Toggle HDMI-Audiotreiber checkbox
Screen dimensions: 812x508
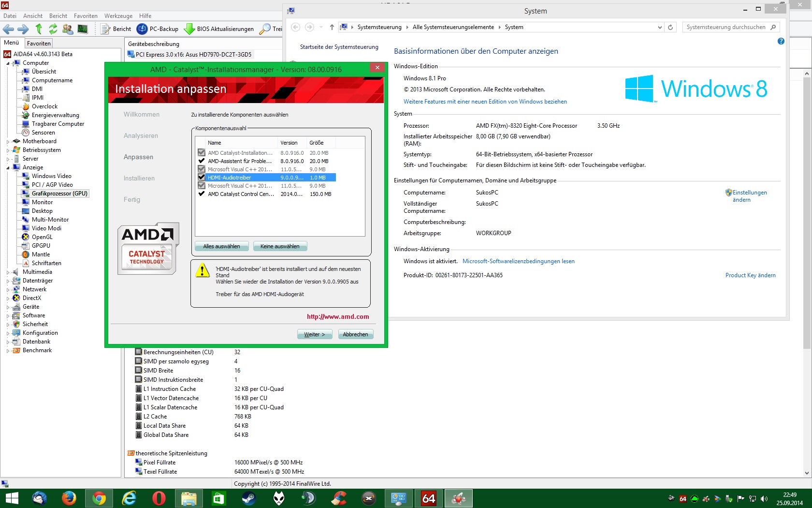coord(202,178)
